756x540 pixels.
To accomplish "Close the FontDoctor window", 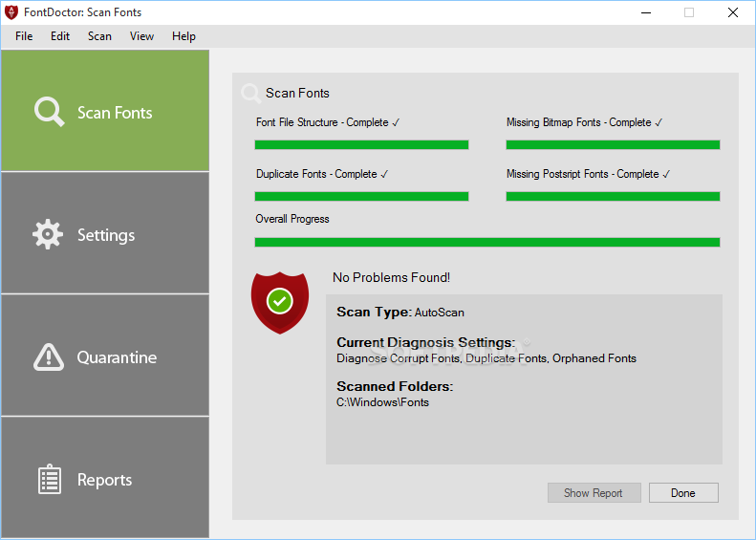I will 733,12.
